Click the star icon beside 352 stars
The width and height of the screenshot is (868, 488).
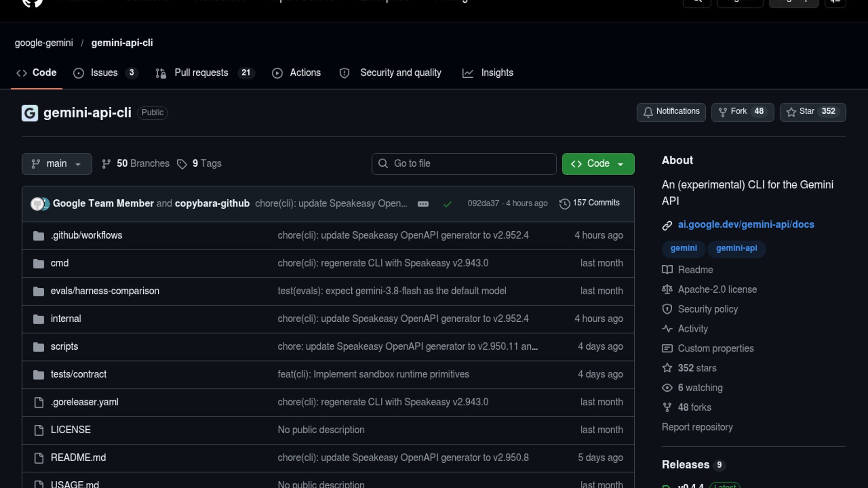[667, 368]
